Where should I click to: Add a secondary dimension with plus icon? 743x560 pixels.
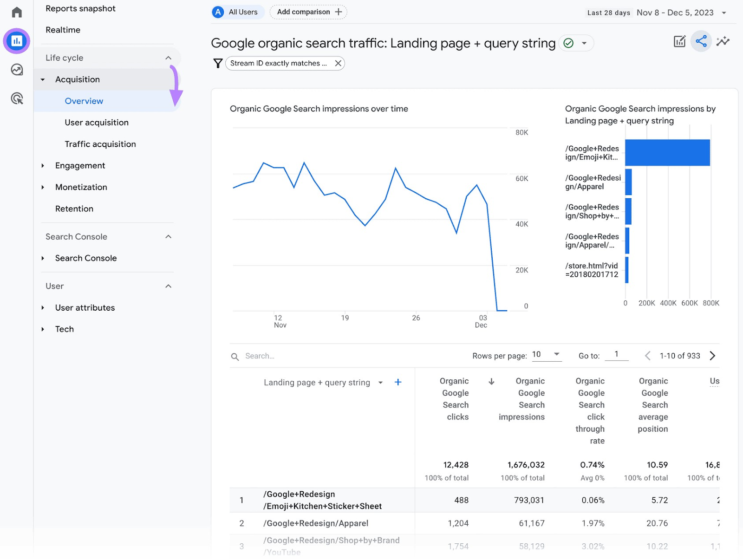(x=398, y=382)
